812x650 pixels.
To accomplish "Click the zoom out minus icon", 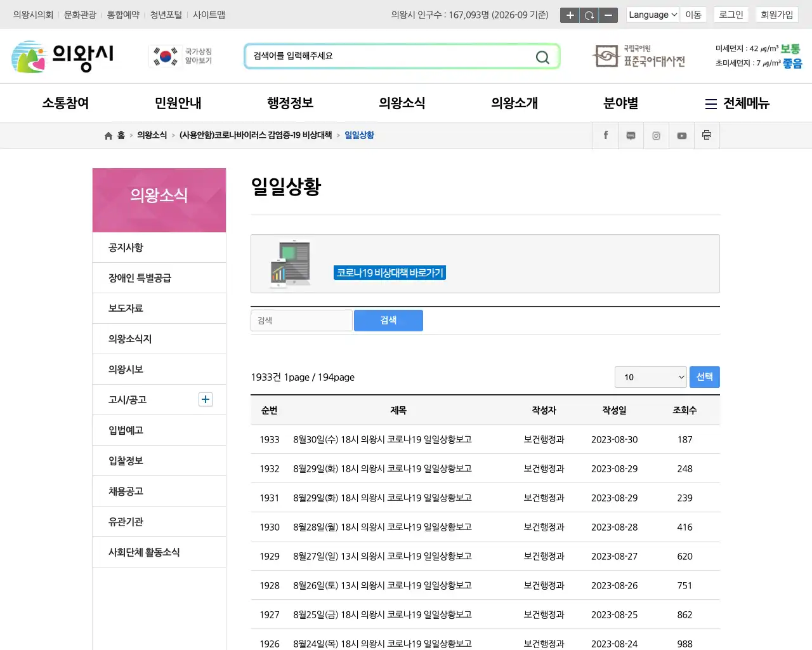I will tap(608, 15).
